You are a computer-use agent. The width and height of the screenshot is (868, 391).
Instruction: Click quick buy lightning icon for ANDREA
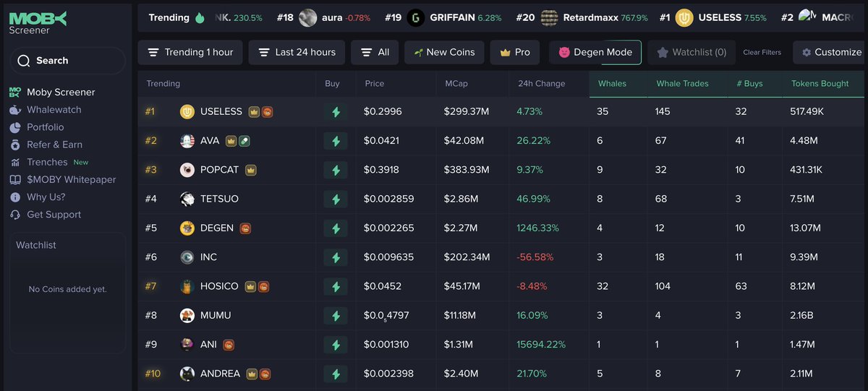[x=336, y=374]
